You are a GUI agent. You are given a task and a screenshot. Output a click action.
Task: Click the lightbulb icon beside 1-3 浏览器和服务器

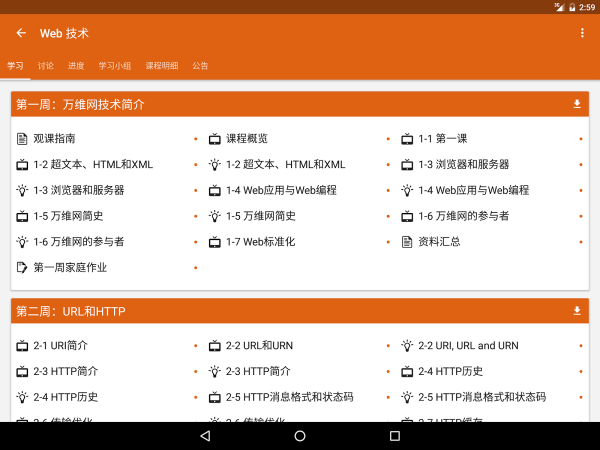click(x=22, y=190)
